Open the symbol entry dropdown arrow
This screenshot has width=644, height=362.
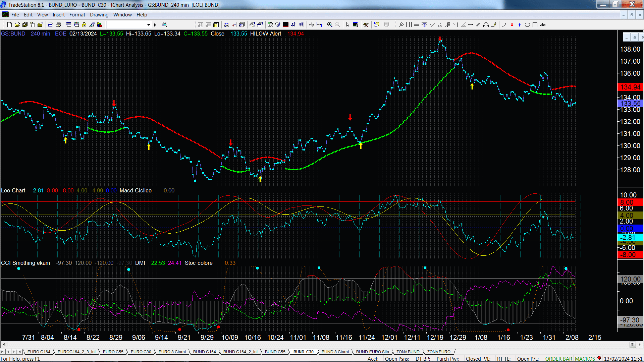(x=149, y=25)
